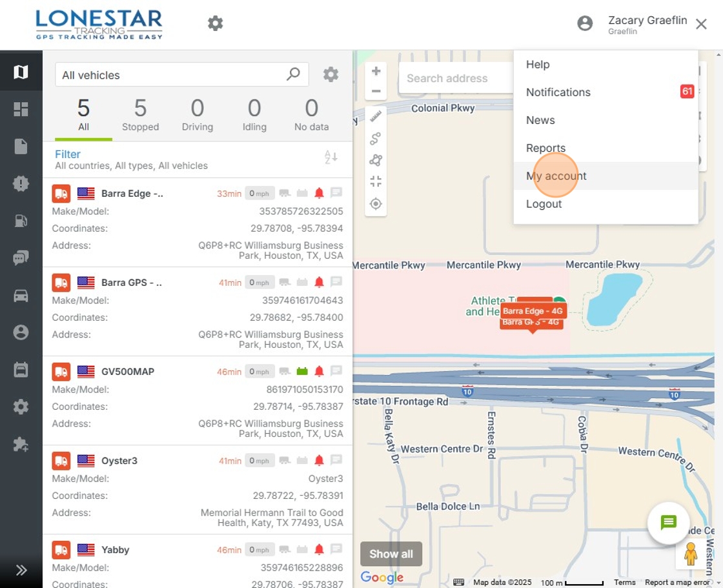Click the Show all button
Image resolution: width=723 pixels, height=588 pixels.
(391, 553)
